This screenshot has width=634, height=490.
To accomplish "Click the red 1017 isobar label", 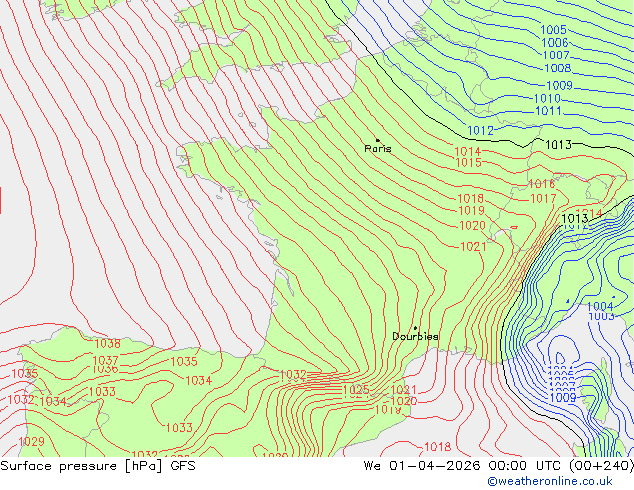I will (543, 199).
